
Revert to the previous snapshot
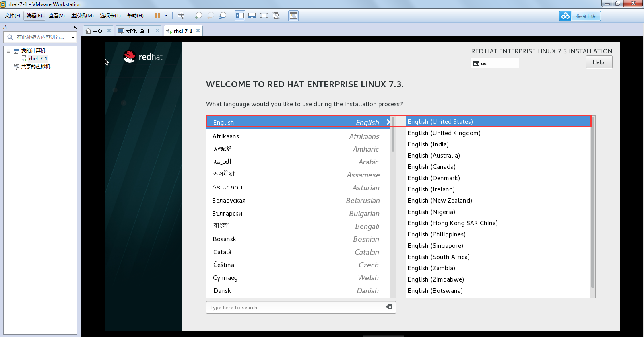coord(211,16)
